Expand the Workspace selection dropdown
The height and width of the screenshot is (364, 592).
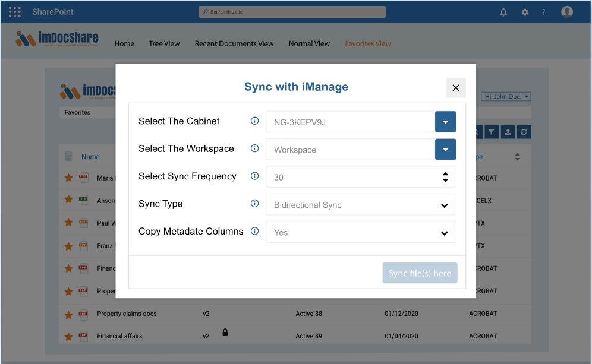coord(445,150)
